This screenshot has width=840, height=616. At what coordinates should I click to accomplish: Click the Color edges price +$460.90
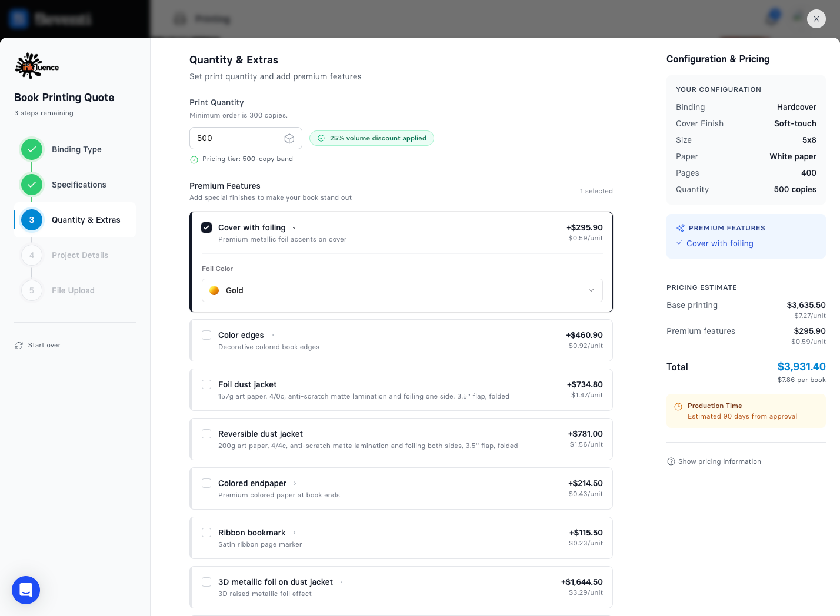(x=585, y=335)
